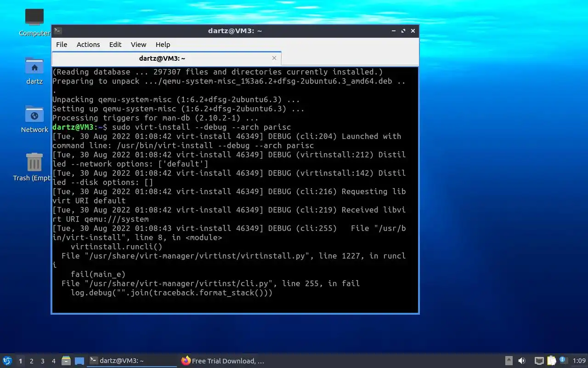
Task: Click the show desktop taskbar icon
Action: coord(79,361)
